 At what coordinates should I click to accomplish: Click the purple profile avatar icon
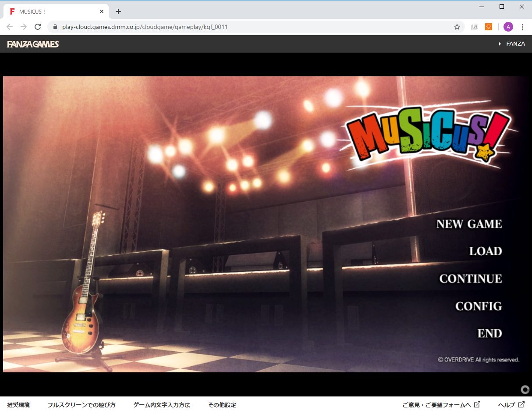coord(508,27)
